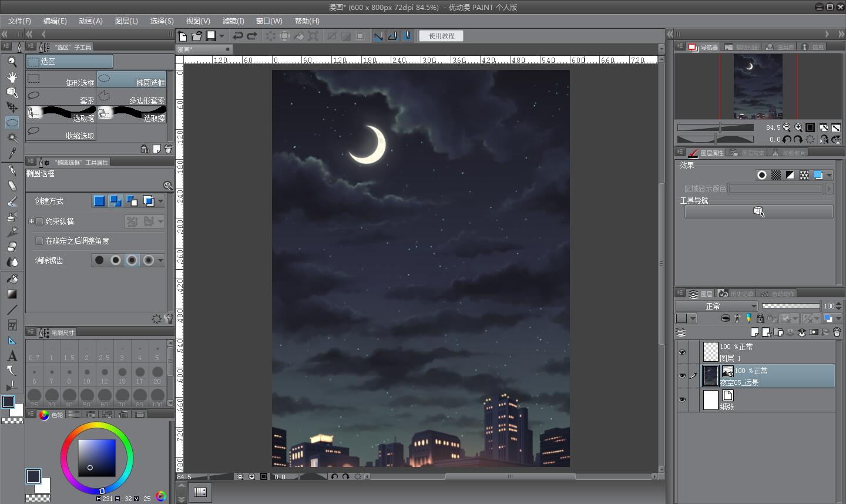846x504 pixels.
Task: Click the 工具导航 button
Action: pyautogui.click(x=758, y=211)
